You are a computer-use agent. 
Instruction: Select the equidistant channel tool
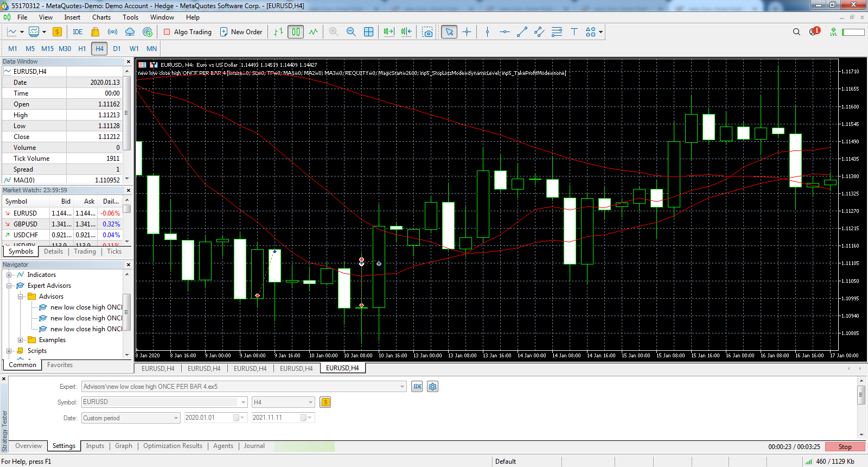(x=539, y=32)
